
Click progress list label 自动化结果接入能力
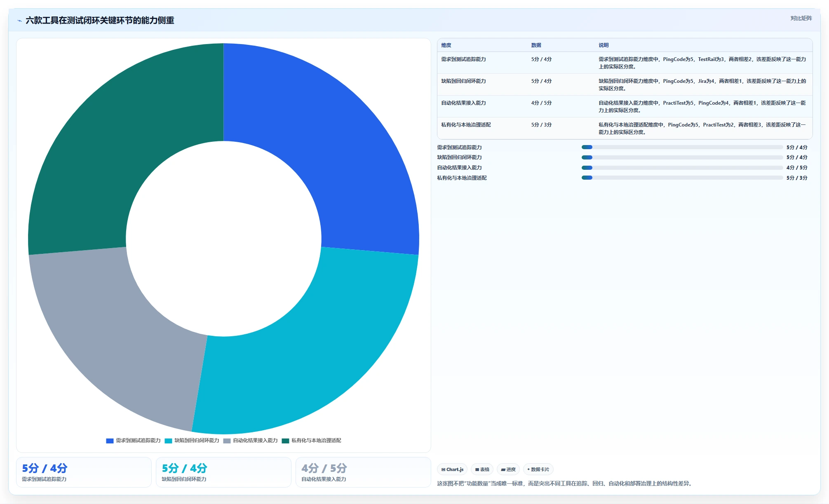[x=459, y=168]
